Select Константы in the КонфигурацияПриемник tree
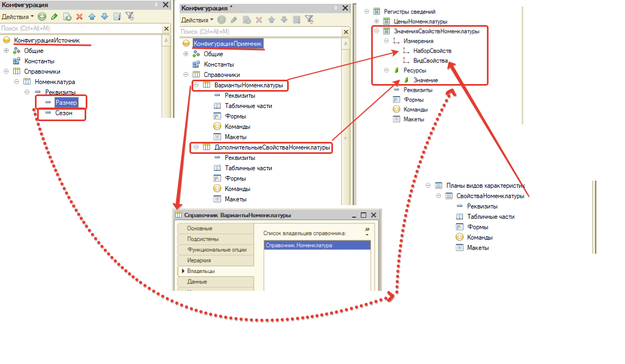This screenshot has width=625, height=364. point(219,64)
